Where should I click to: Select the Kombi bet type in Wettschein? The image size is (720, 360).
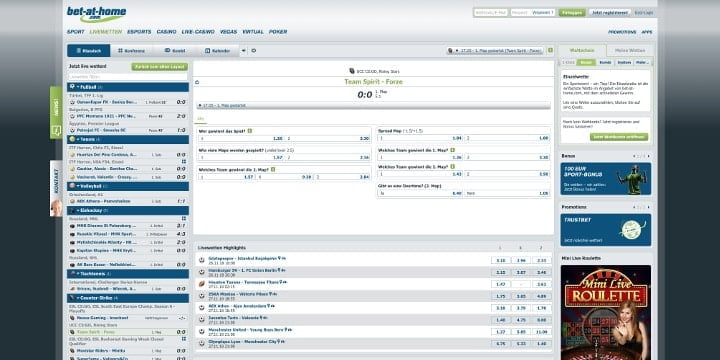click(x=605, y=62)
